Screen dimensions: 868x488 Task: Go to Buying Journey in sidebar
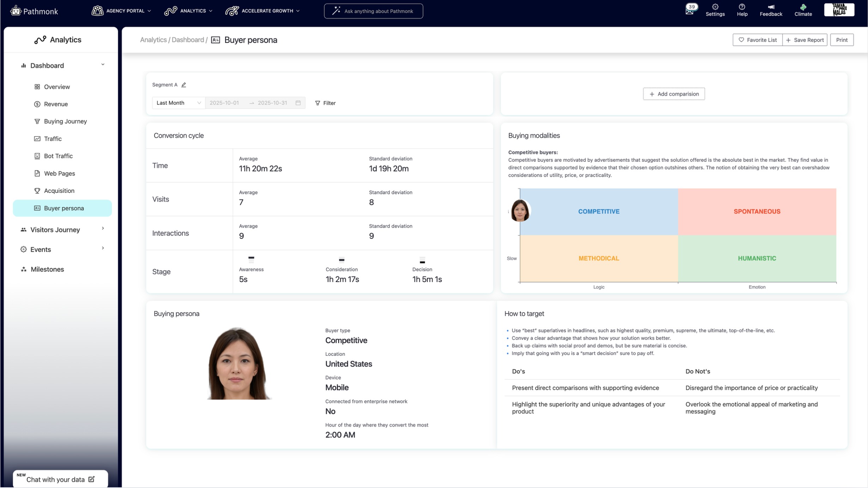tap(65, 121)
